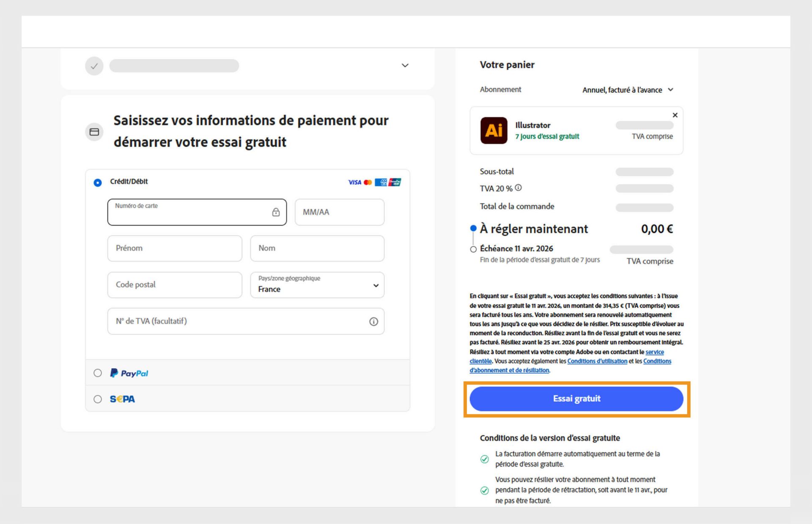Click the PayPal logo
Image resolution: width=812 pixels, height=524 pixels.
click(129, 373)
